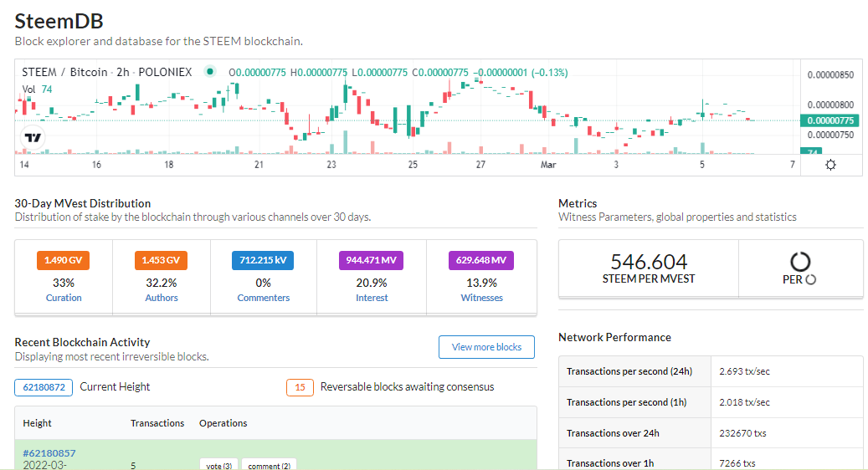Click the Recent Blockchain Activity heading
The image size is (868, 470).
83,342
